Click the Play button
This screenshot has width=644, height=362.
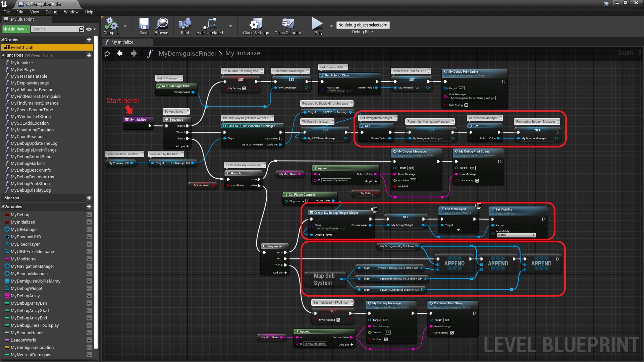[x=318, y=26]
